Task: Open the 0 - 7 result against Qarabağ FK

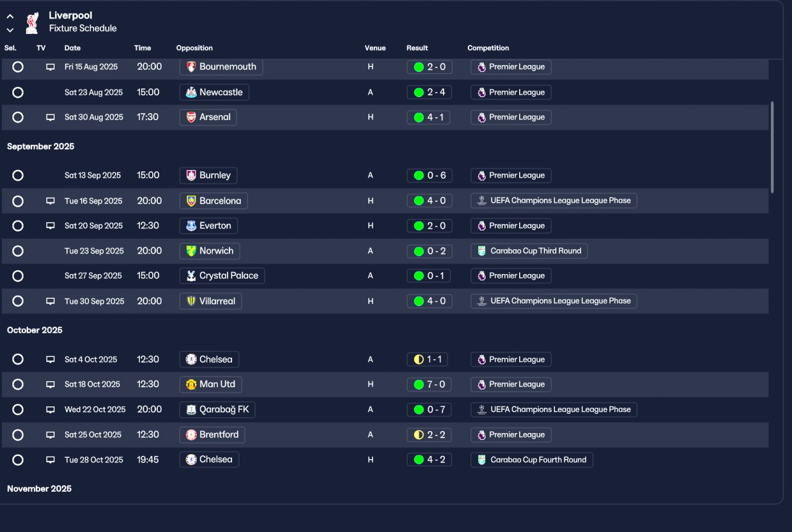Action: click(429, 410)
